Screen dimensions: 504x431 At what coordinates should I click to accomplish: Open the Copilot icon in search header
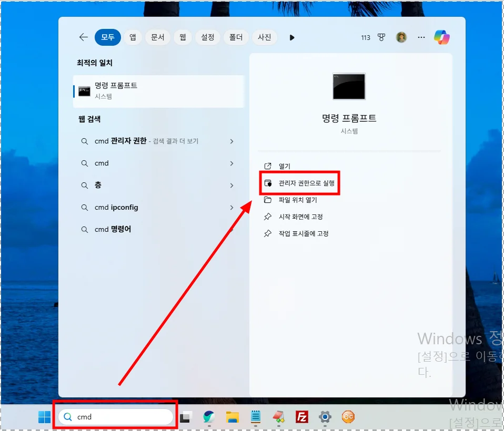tap(441, 37)
